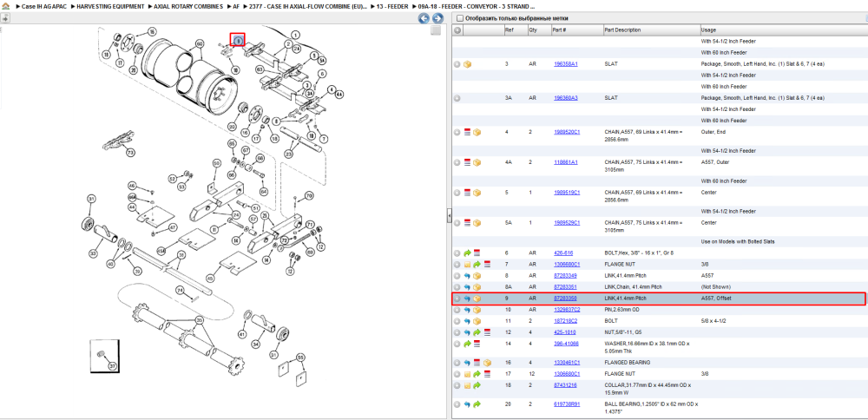Open notes list icon on washer 396-41066 row

click(477, 344)
